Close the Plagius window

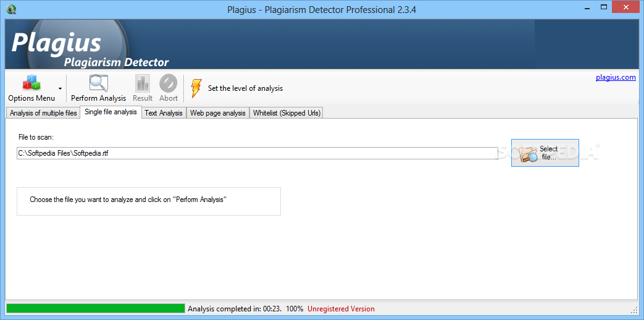[626, 7]
